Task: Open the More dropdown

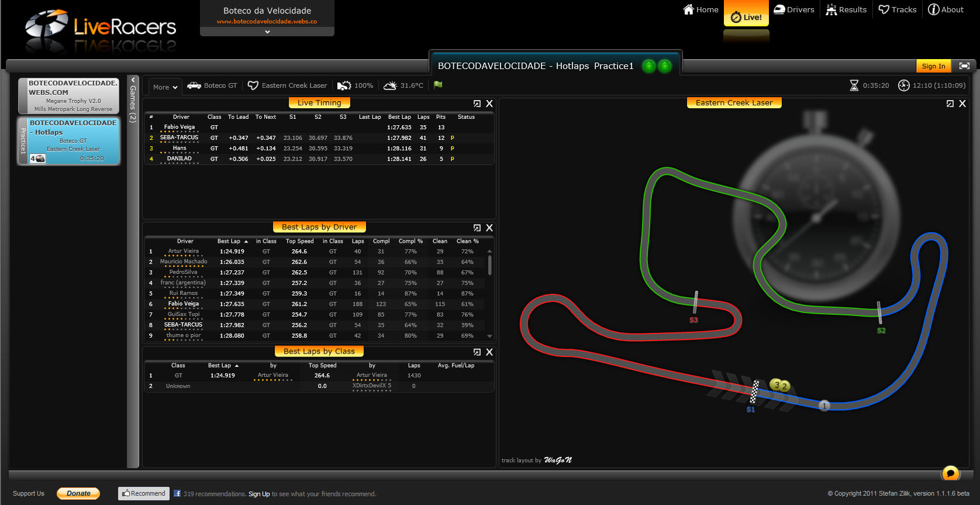Action: point(165,87)
